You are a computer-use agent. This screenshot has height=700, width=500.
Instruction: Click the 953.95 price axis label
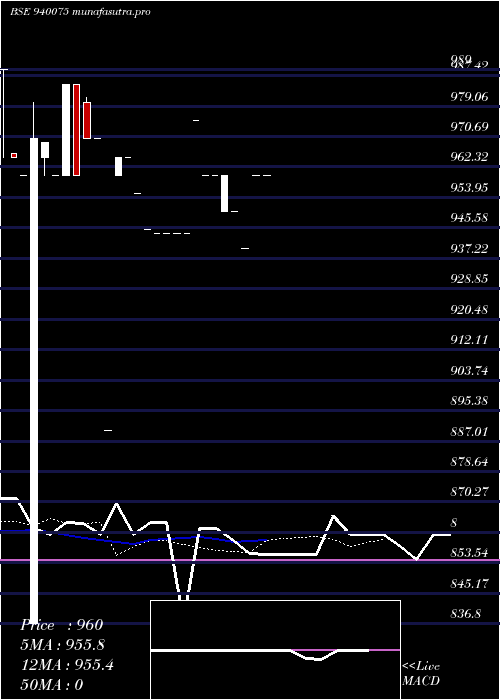469,188
